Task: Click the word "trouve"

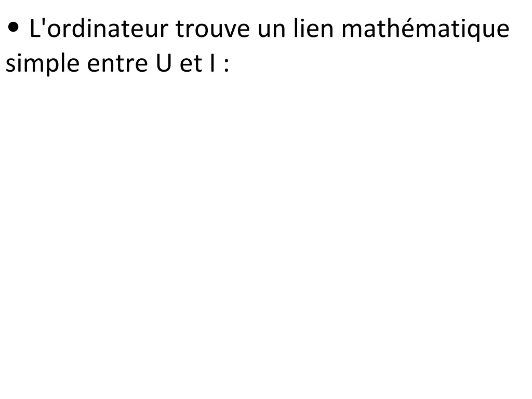Action: coord(212,29)
